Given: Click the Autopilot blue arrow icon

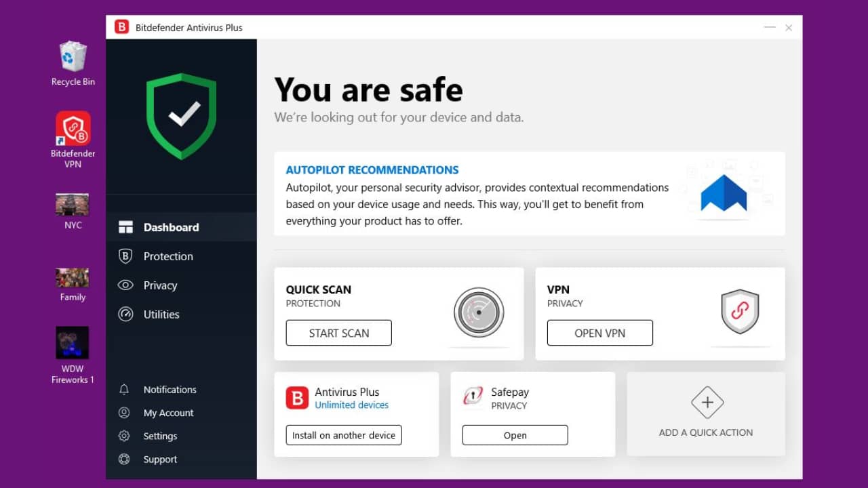Looking at the screenshot, I should [724, 193].
